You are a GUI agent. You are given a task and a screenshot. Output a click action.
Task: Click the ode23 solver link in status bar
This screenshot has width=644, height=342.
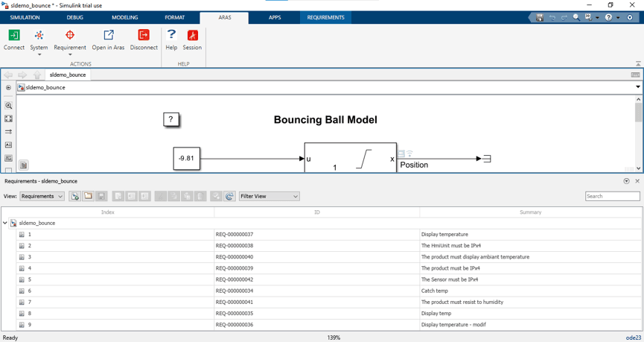(634, 338)
